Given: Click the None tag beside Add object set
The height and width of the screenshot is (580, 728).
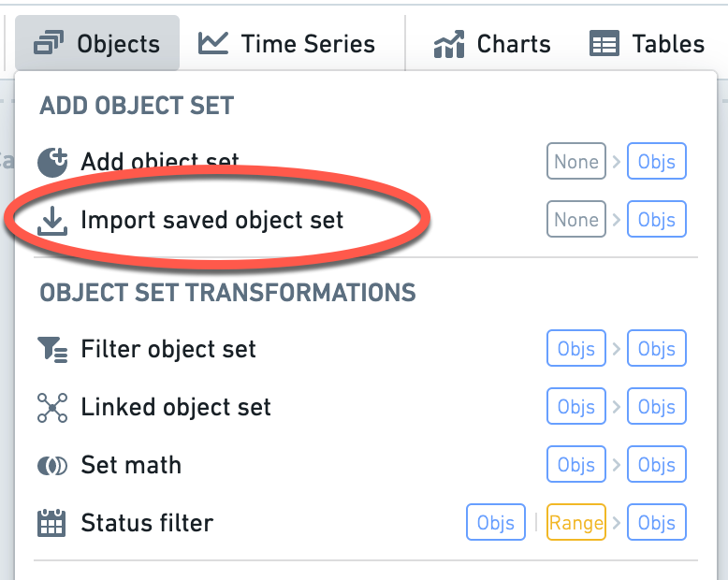Looking at the screenshot, I should coord(576,161).
